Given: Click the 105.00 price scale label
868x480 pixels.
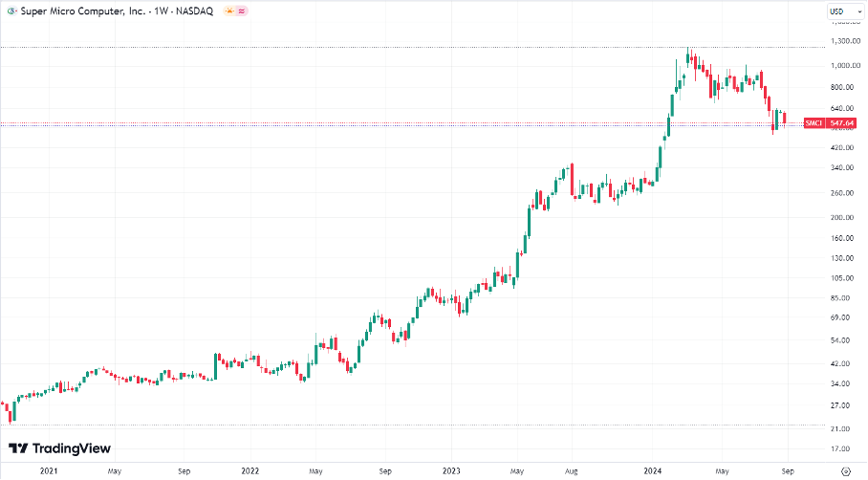Looking at the screenshot, I should point(841,278).
